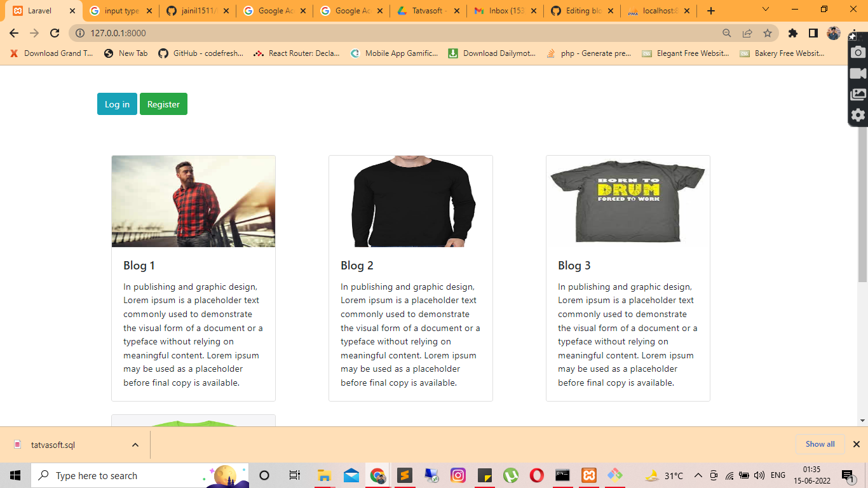Open the settings gear in the side toolbar

coord(858,115)
